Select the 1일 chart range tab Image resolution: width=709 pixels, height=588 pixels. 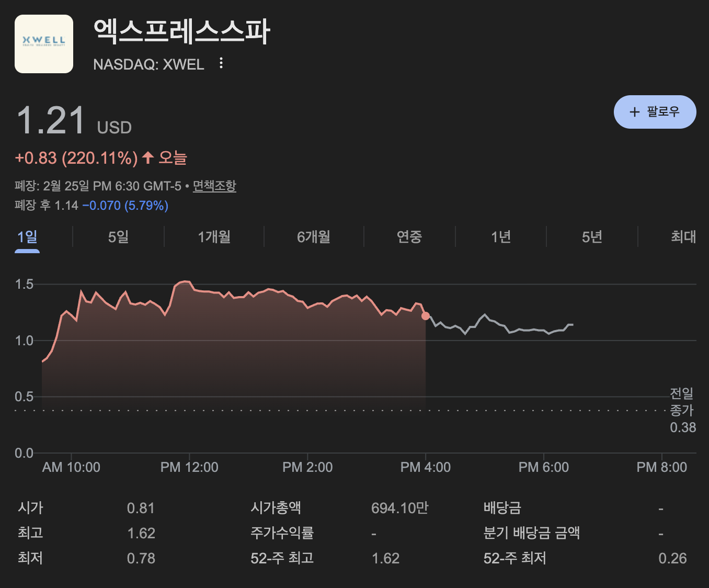tap(27, 237)
